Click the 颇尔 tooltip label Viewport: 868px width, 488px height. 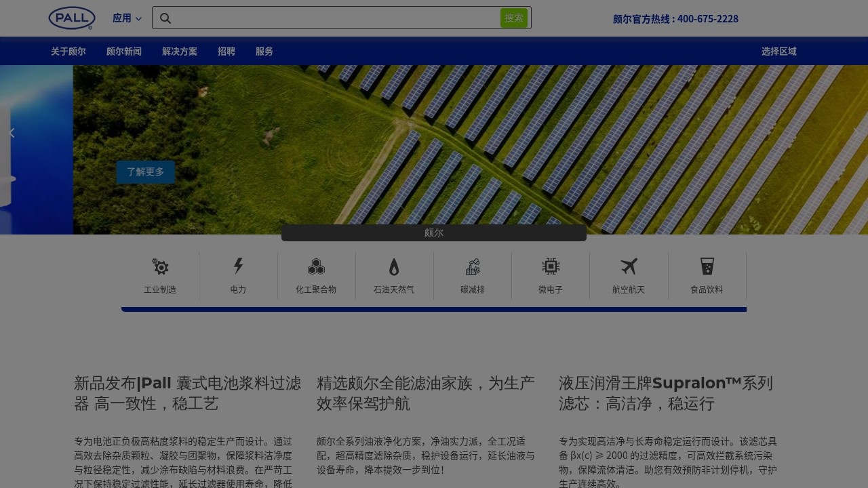[x=434, y=233]
